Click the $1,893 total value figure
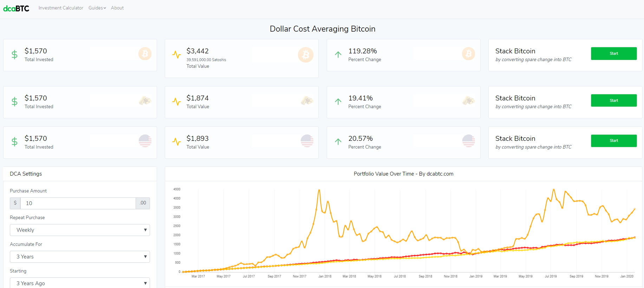Image resolution: width=644 pixels, height=288 pixels. [197, 138]
